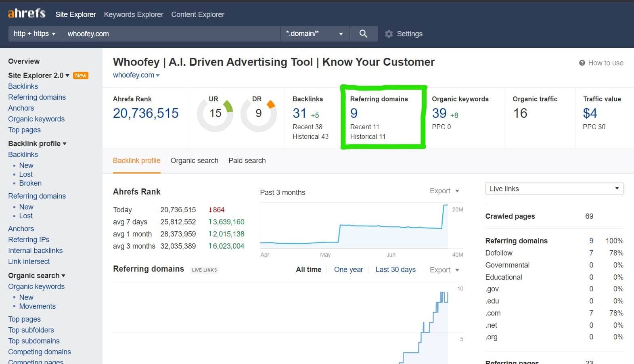Click the magnifier search button
Viewport: 634px width, 364px height.
coord(363,34)
